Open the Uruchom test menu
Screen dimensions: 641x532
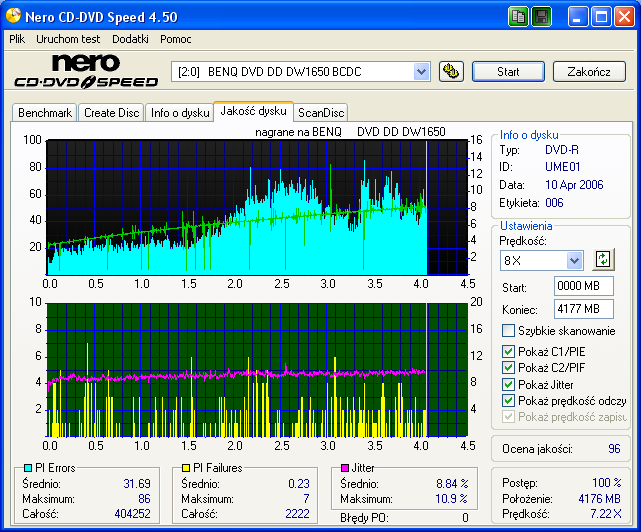[x=68, y=39]
